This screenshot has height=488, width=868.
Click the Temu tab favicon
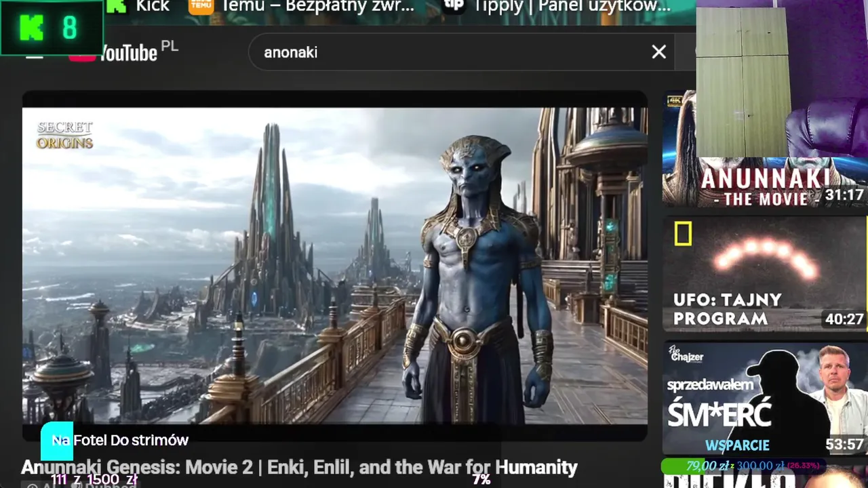[x=201, y=6]
